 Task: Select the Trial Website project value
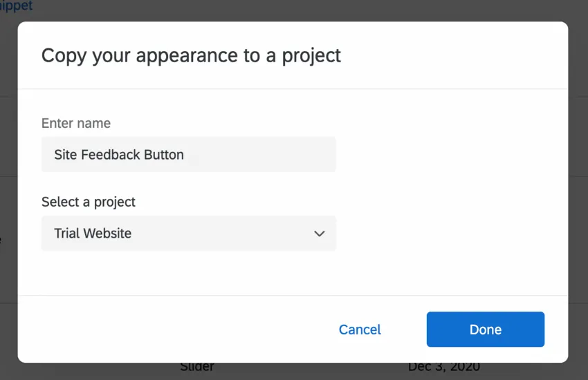[93, 234]
